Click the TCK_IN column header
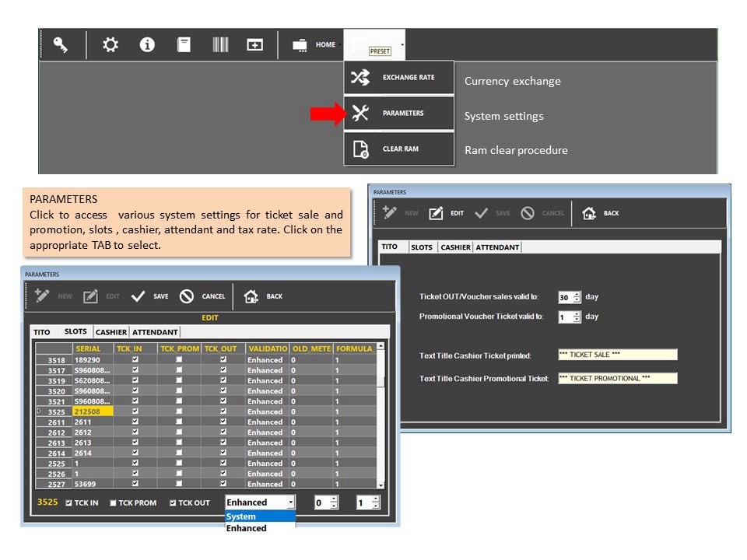This screenshot has width=747, height=560. pyautogui.click(x=135, y=348)
